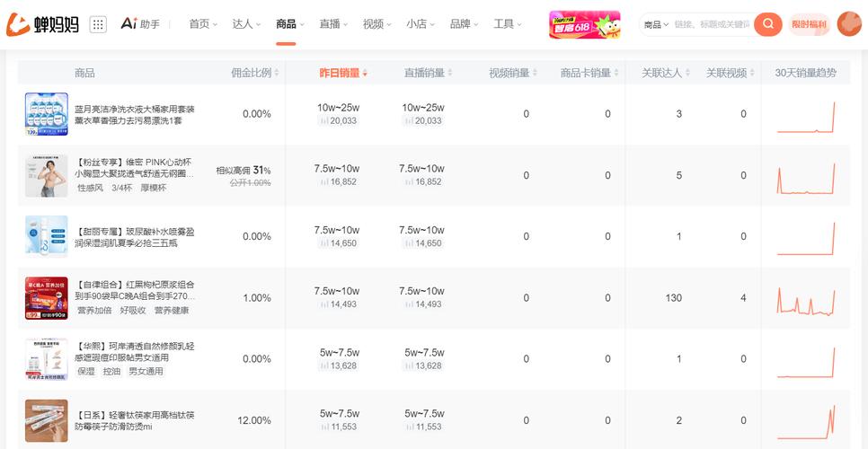Open the 蓝月亮洗衣液 product link

coord(135,114)
